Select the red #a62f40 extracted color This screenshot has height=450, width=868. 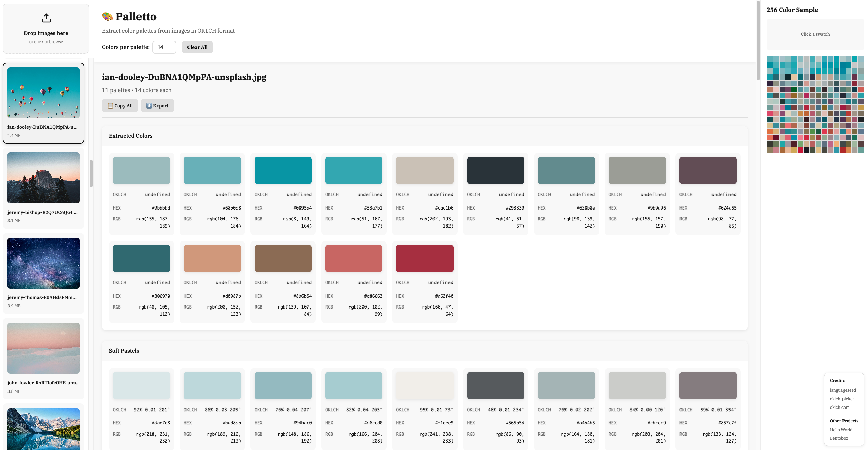(424, 258)
